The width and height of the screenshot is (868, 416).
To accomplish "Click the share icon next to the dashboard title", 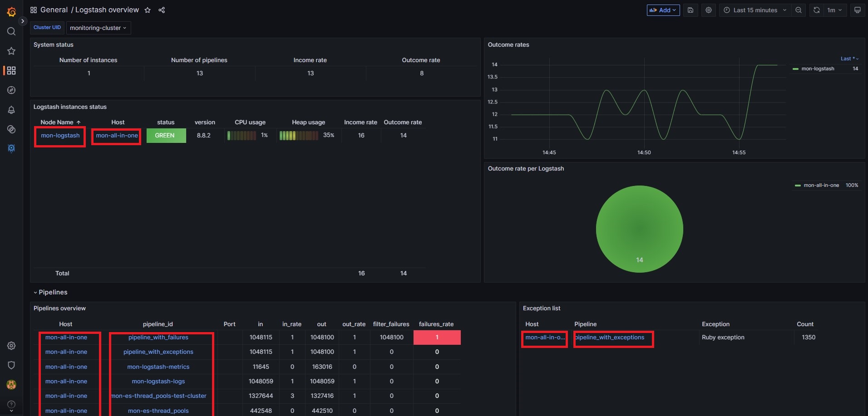I will click(162, 10).
